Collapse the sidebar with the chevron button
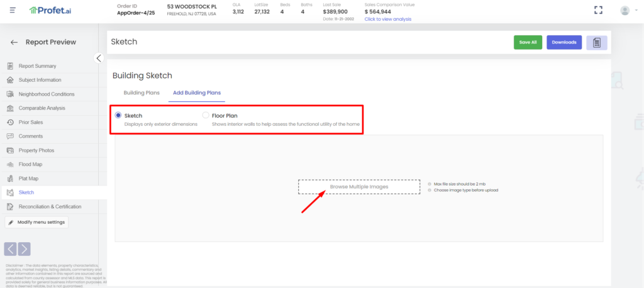Viewport: 644px width, 288px height. point(99,58)
